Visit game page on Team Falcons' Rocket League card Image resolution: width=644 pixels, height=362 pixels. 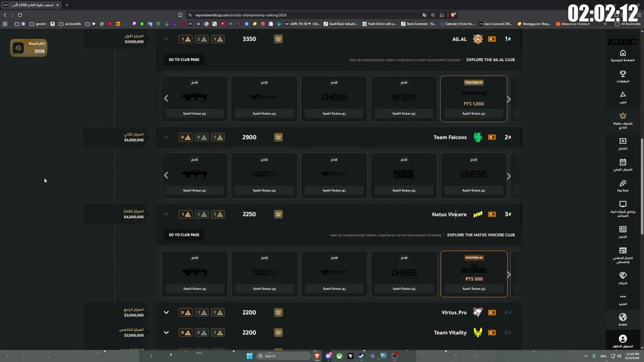click(404, 191)
